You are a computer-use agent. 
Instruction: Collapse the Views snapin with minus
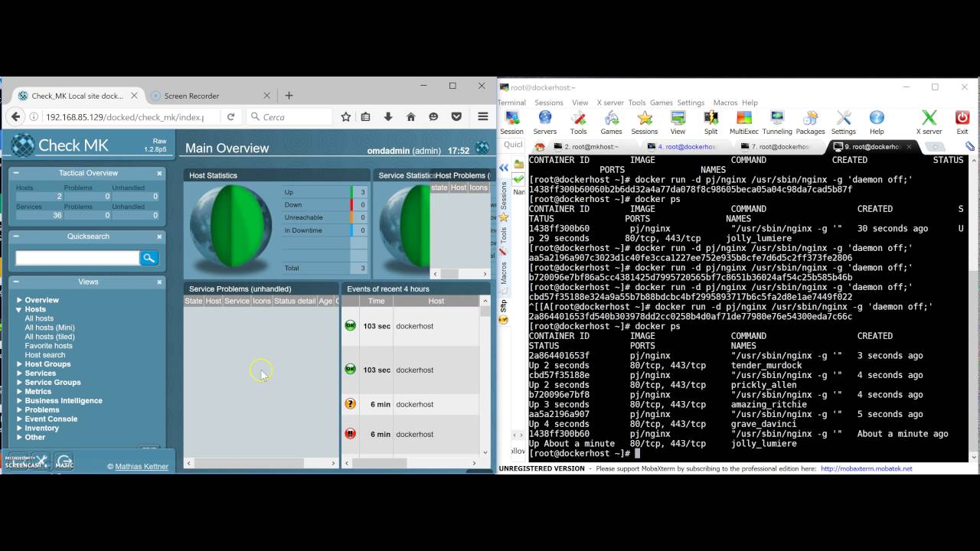click(16, 282)
